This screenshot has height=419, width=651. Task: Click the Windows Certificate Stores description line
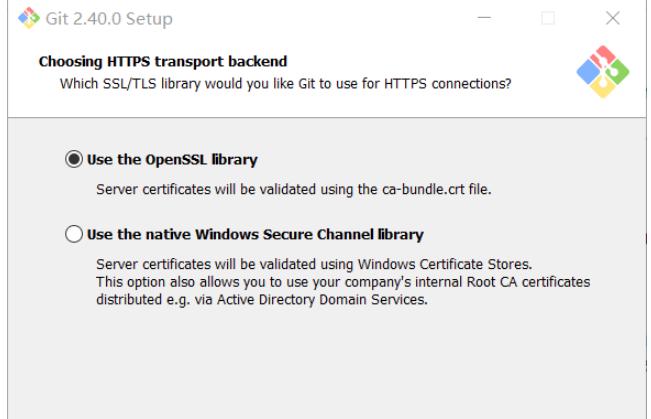click(313, 264)
